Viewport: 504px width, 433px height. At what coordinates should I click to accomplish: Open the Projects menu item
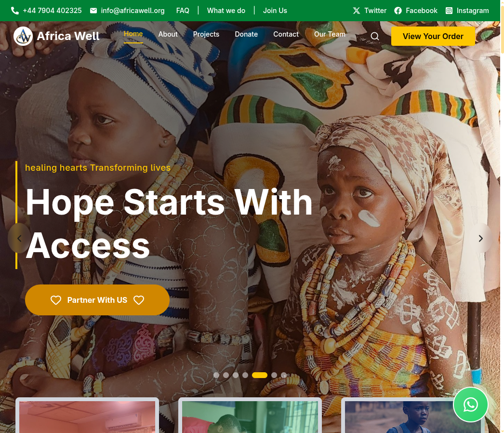tap(206, 34)
